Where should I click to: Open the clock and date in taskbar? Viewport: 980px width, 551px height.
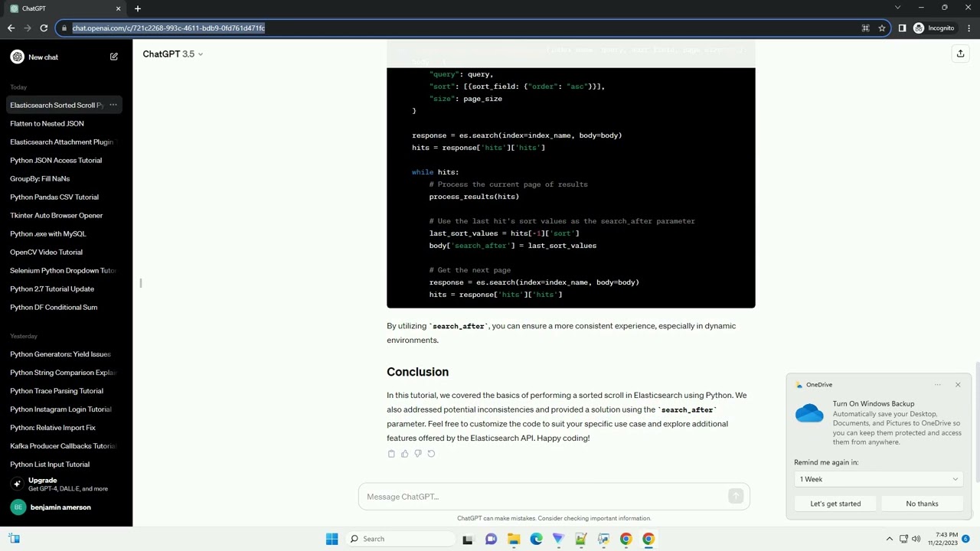(941, 539)
